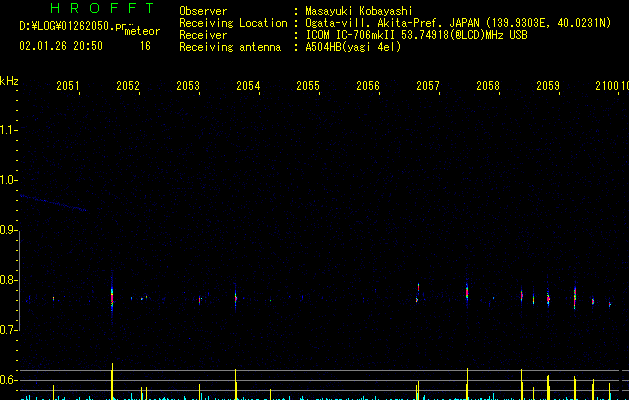
Task: Click the 0.8 kHz frequency tick label
Action: 7,280
